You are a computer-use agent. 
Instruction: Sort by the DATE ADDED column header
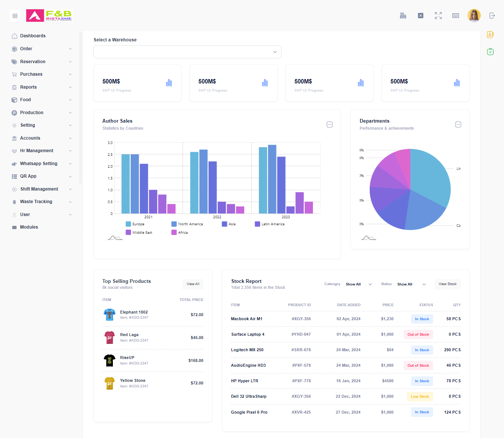tap(349, 305)
